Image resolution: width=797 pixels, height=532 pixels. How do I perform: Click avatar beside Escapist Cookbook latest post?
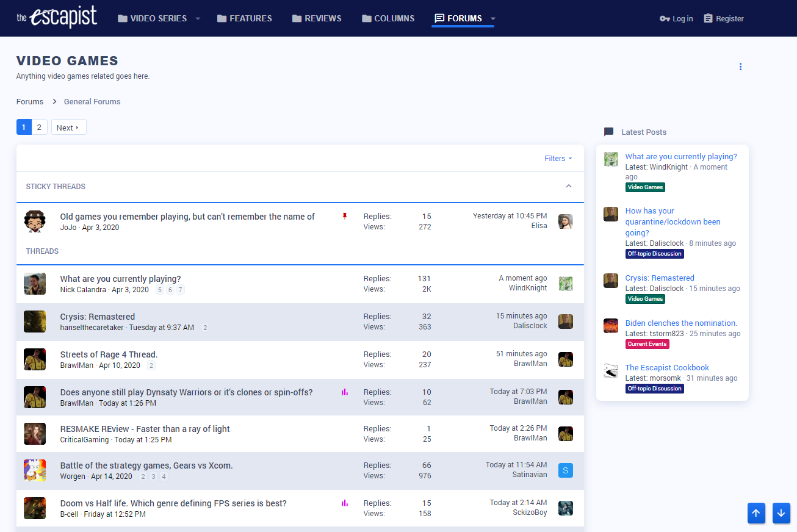611,371
